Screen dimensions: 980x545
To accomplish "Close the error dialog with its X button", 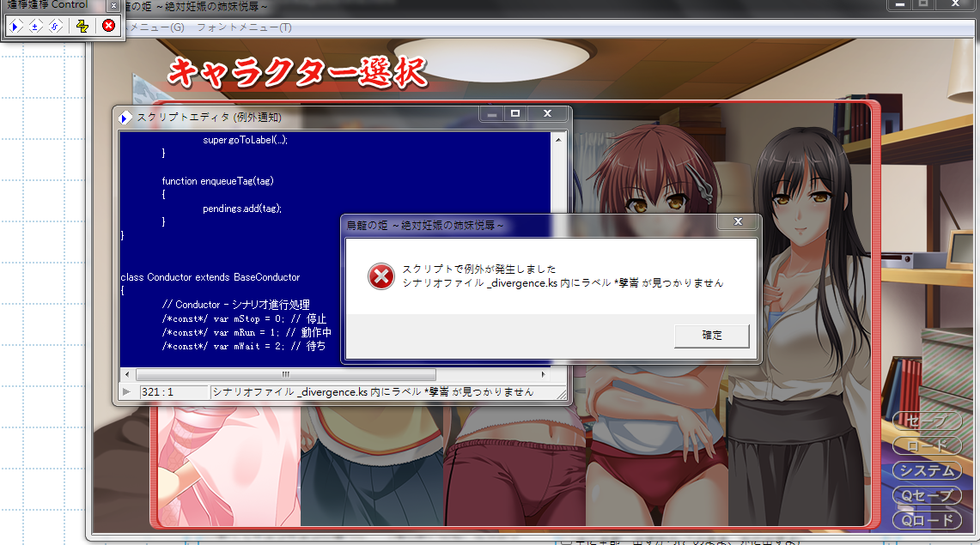I will point(738,223).
